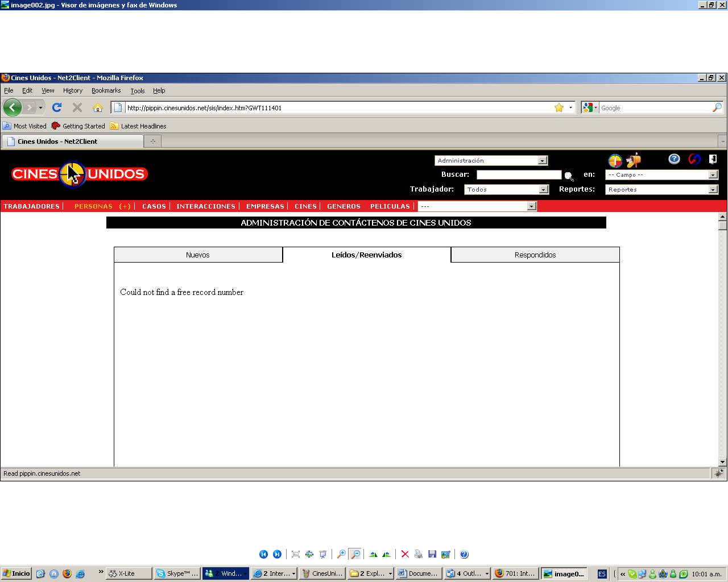Image resolution: width=728 pixels, height=582 pixels.
Task: Open Most Visited bookmarks toolbar item
Action: [24, 126]
